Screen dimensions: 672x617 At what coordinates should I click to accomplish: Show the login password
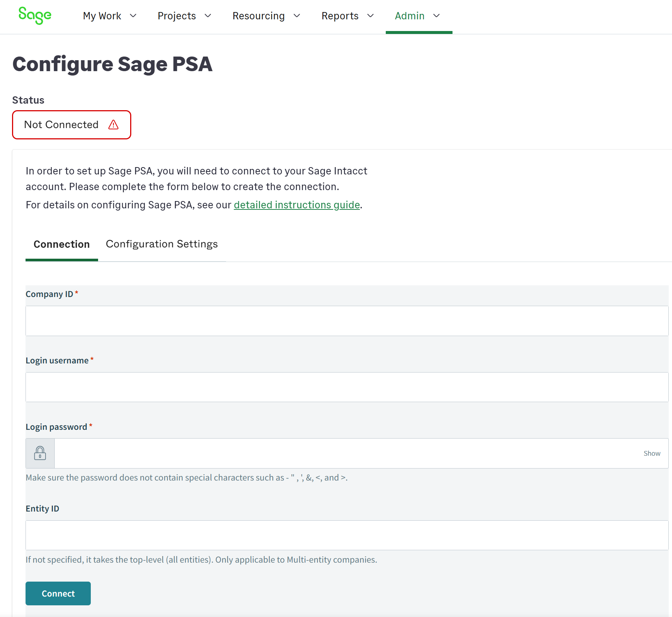pos(652,453)
